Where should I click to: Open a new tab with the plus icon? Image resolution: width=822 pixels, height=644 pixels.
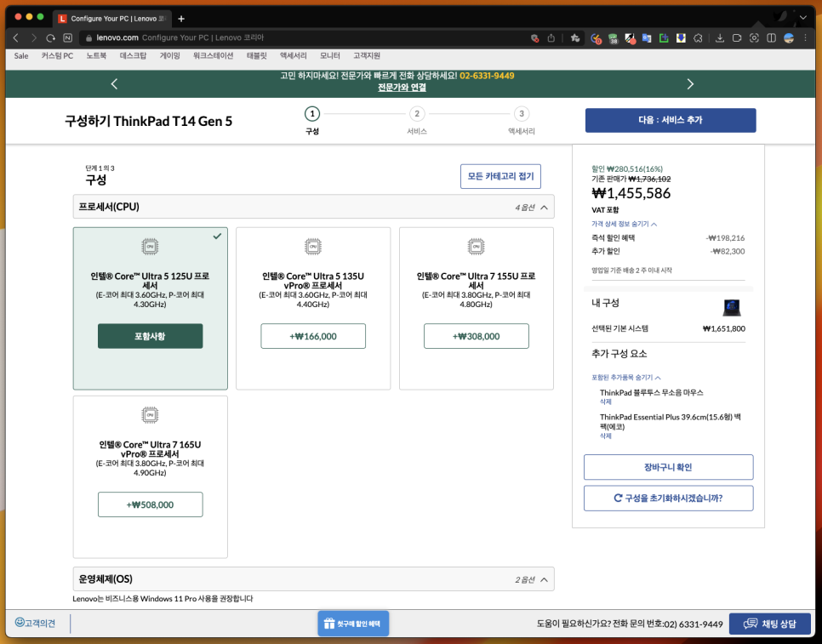(181, 19)
